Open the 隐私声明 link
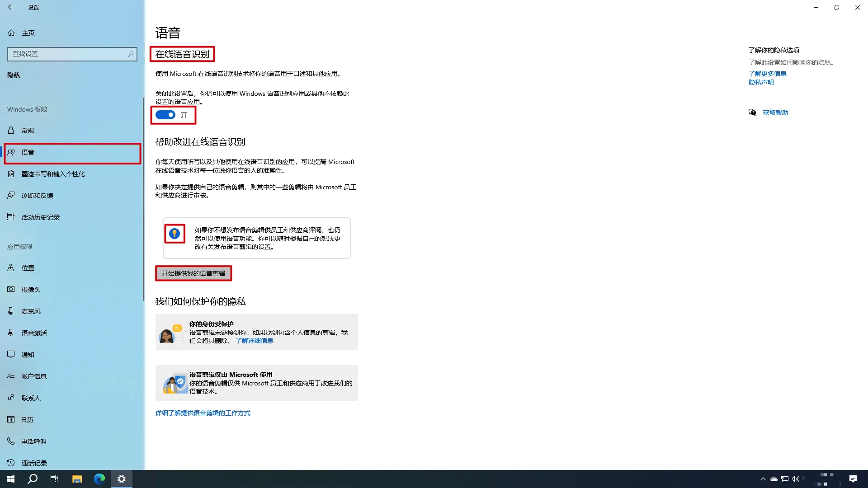The width and height of the screenshot is (868, 488). 761,82
